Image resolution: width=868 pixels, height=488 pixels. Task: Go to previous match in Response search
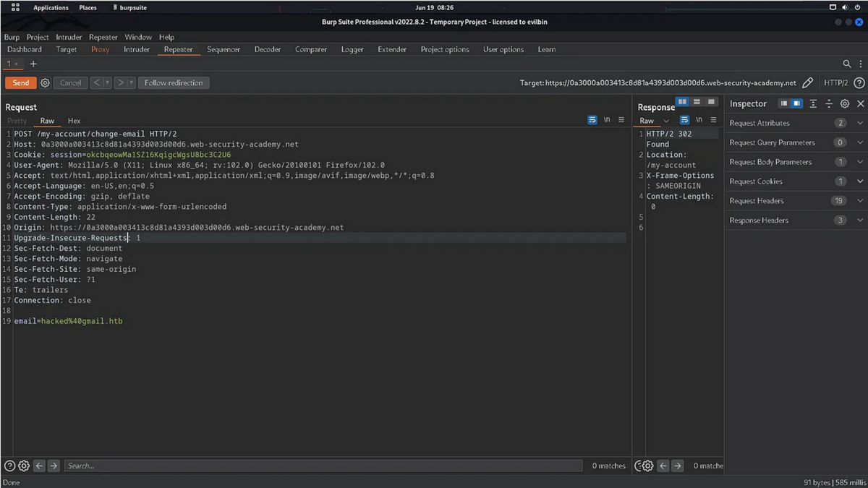664,466
